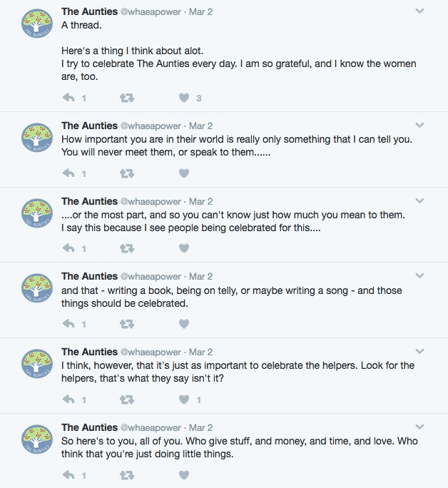The image size is (448, 488).
Task: Open the Mar 2 timestamp on 'writing a book' tweet
Action: click(x=201, y=277)
